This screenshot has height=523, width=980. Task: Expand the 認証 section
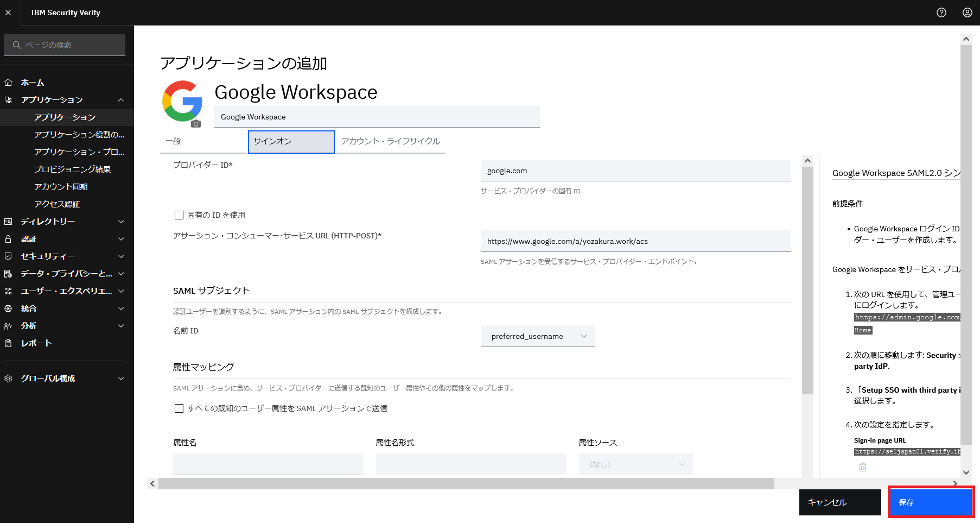click(x=121, y=239)
